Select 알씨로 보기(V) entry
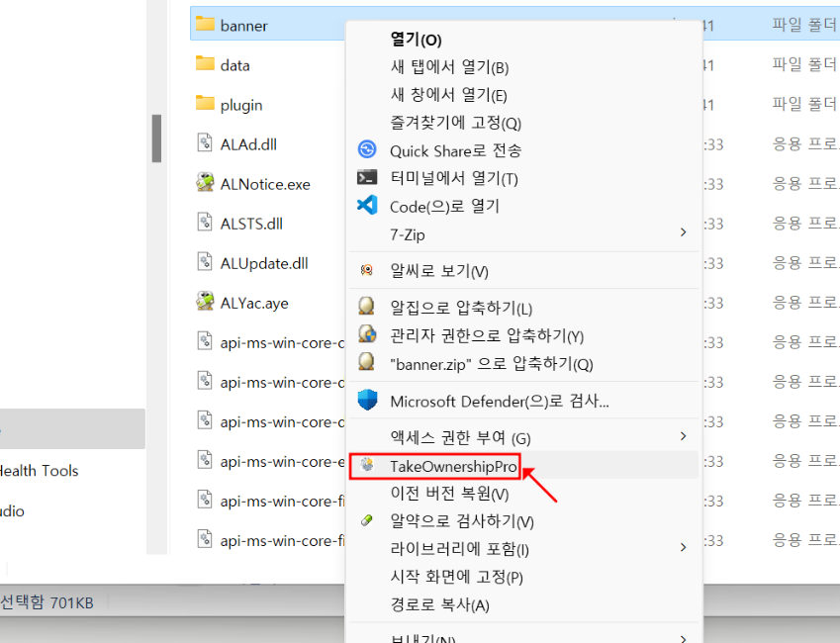The width and height of the screenshot is (840, 643). pos(524,271)
